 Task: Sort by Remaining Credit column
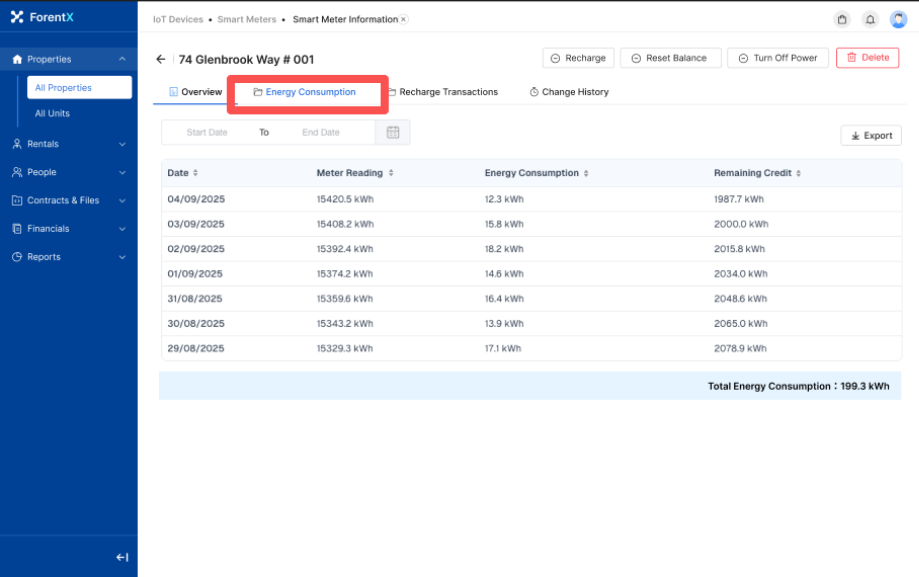click(x=797, y=173)
